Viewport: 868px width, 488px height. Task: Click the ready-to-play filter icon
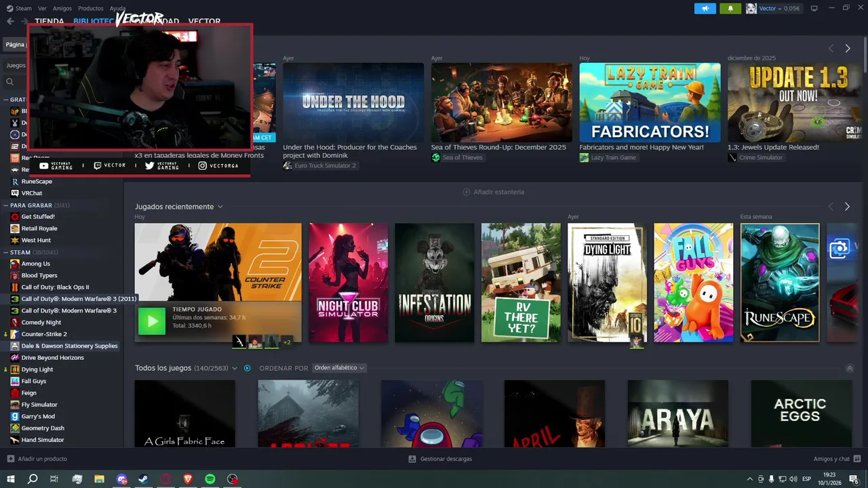pyautogui.click(x=248, y=368)
